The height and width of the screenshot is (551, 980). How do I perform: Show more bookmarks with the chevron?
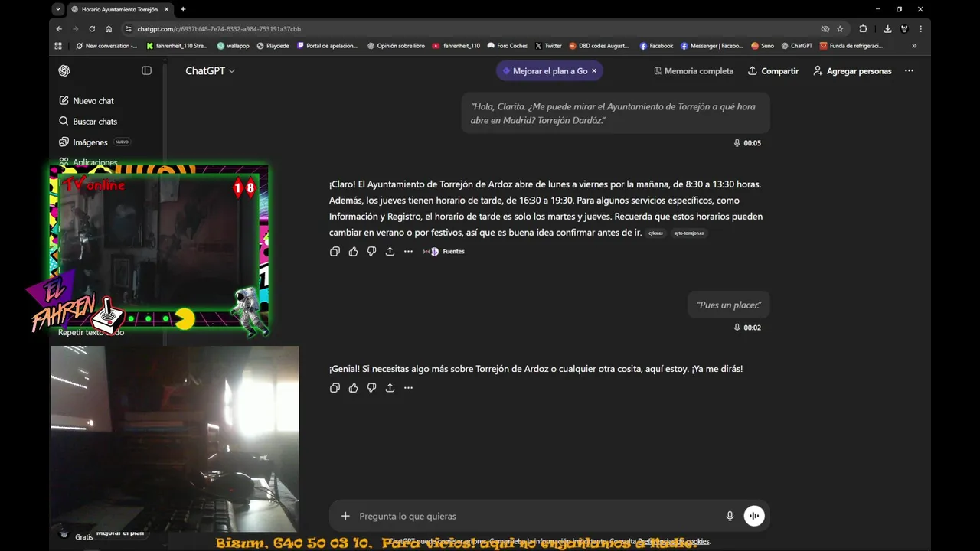click(x=914, y=46)
